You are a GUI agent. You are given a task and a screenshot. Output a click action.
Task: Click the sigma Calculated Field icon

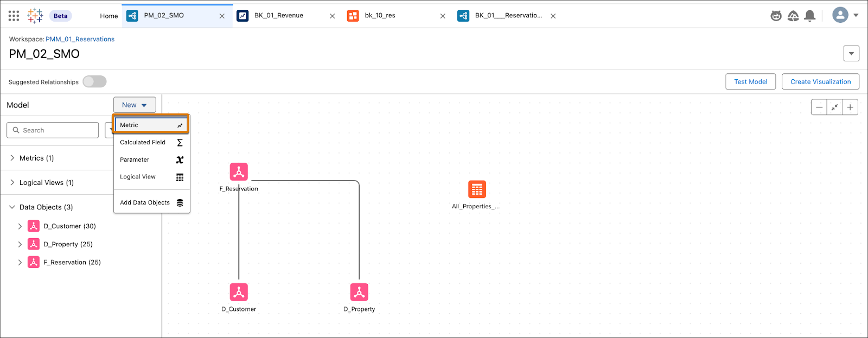(180, 143)
